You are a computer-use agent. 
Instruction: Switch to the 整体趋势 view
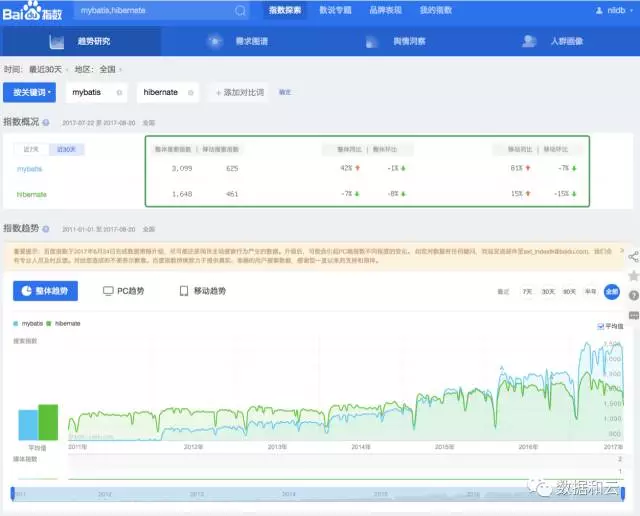pyautogui.click(x=45, y=291)
